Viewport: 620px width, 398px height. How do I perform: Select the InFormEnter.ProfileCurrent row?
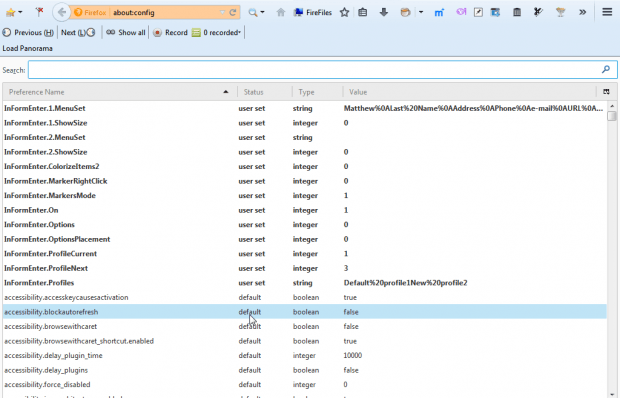pyautogui.click(x=304, y=254)
